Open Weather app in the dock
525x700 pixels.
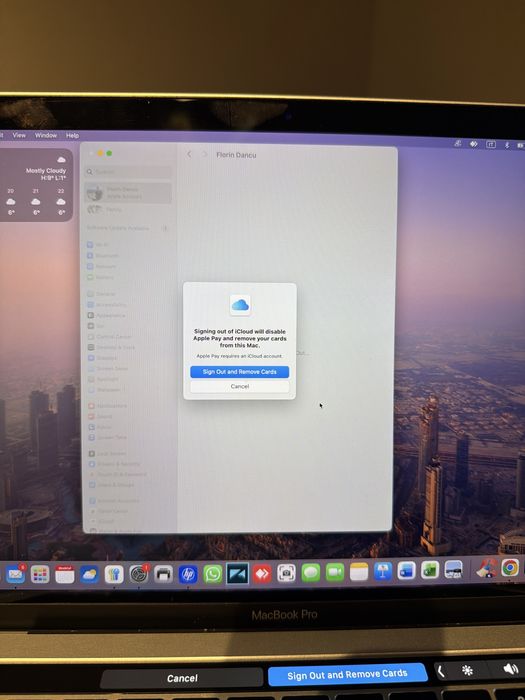[x=89, y=574]
